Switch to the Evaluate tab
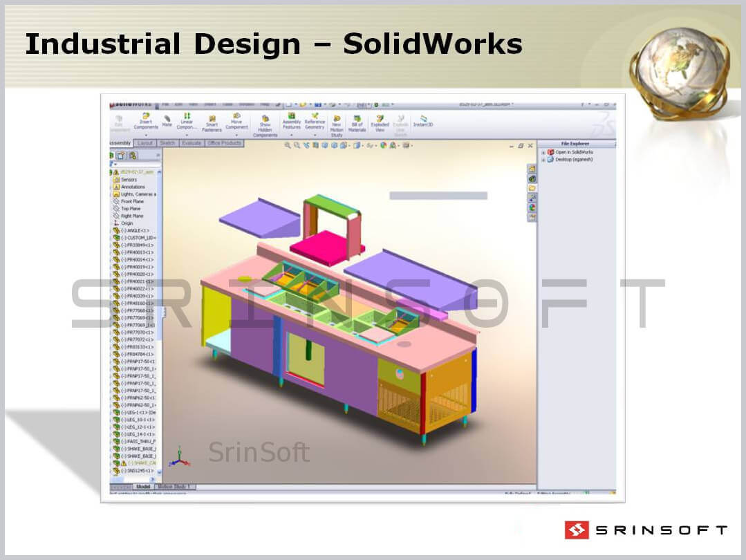The image size is (746, 560). click(192, 143)
